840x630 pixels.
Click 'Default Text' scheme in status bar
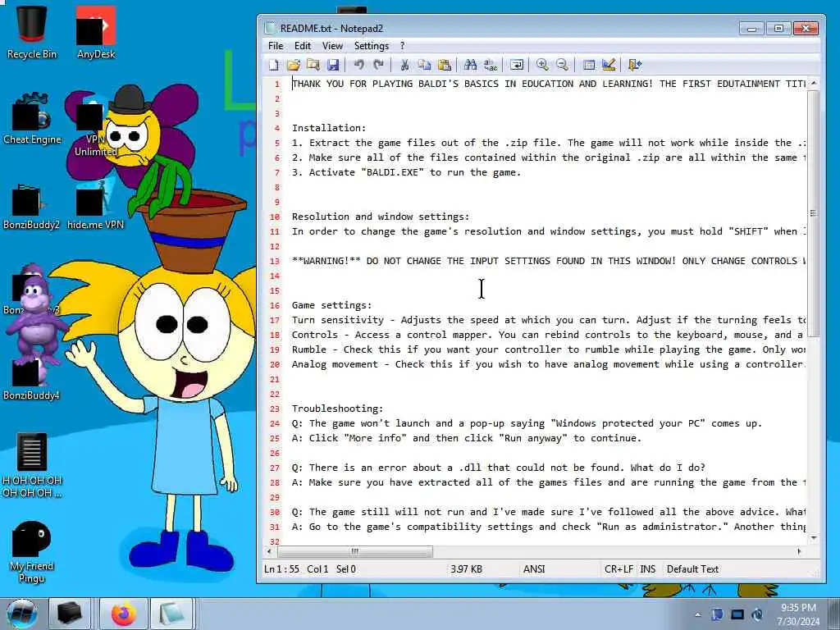[x=692, y=569]
